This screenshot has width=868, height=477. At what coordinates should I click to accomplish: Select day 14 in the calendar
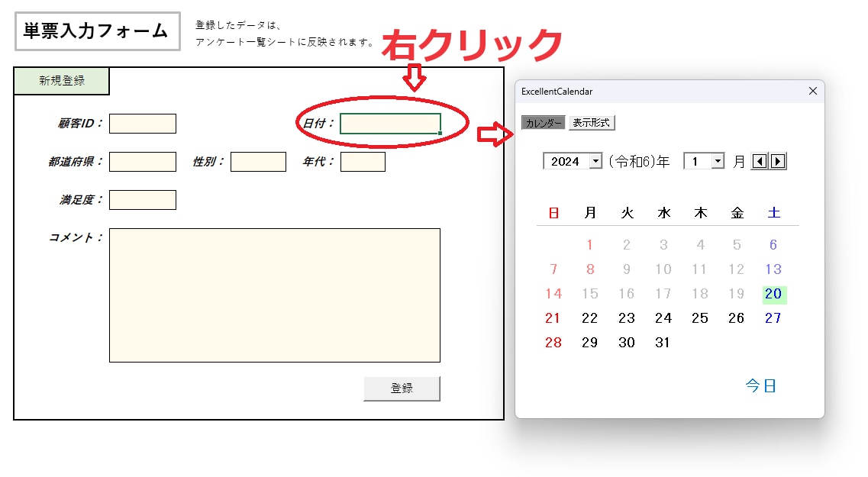tap(553, 294)
